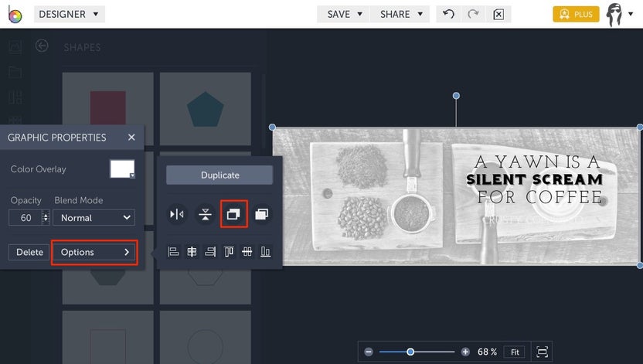Align graphic to horizontal center

pos(192,251)
